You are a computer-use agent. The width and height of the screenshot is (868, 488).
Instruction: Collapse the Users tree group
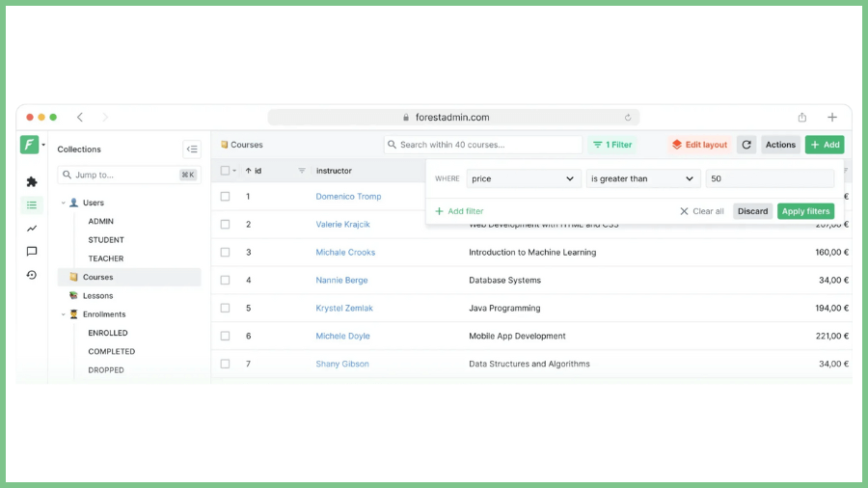pyautogui.click(x=64, y=203)
